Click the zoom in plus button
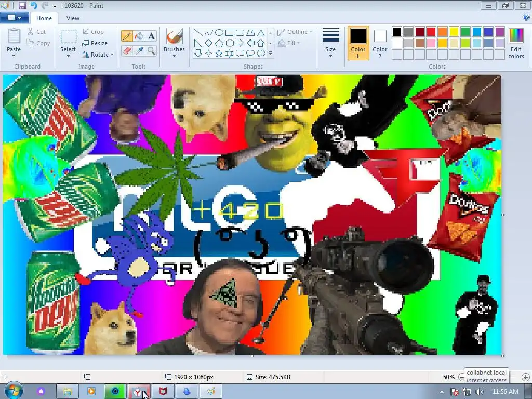The image size is (532, 399). [x=526, y=377]
